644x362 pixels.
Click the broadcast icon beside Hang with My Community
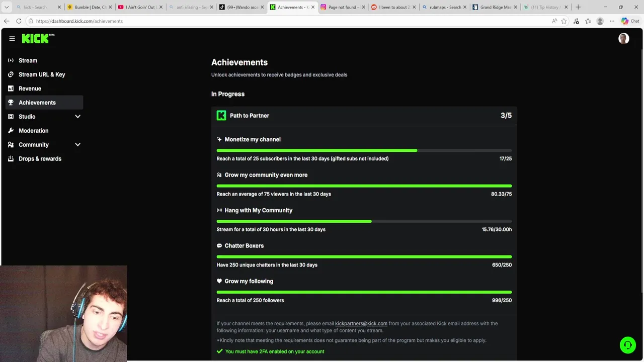pos(219,210)
